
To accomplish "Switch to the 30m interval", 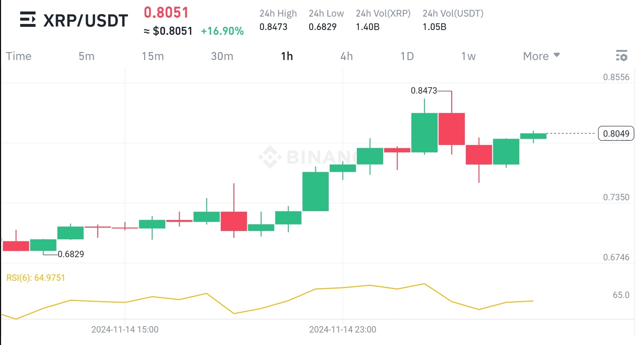I will click(223, 56).
